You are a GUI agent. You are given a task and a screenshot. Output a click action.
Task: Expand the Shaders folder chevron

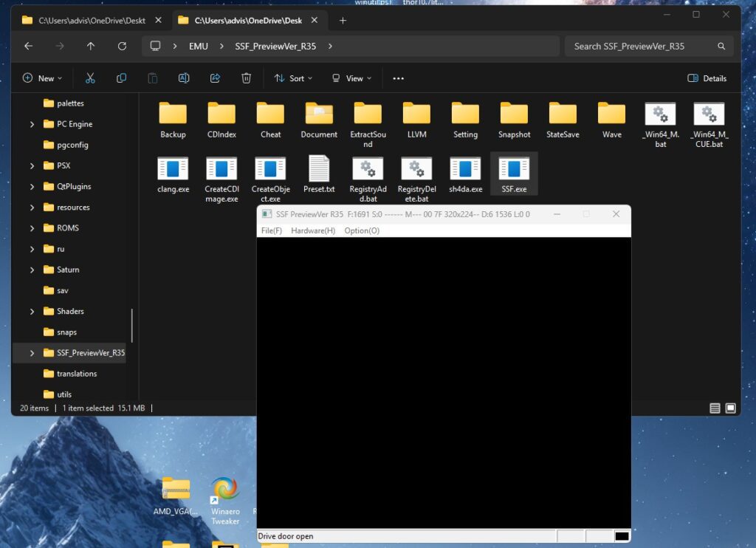tap(32, 311)
